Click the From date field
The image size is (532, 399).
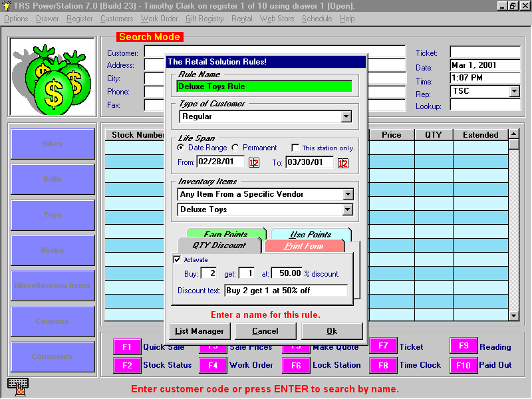[x=221, y=162]
